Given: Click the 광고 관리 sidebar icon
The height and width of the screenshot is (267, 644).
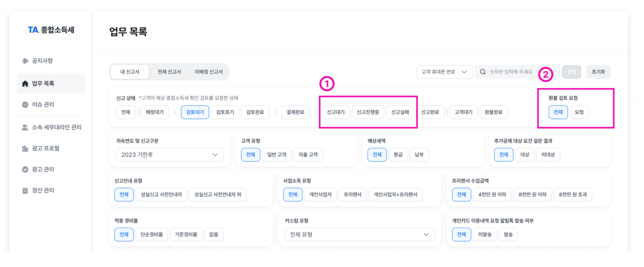Looking at the screenshot, I should 25,169.
